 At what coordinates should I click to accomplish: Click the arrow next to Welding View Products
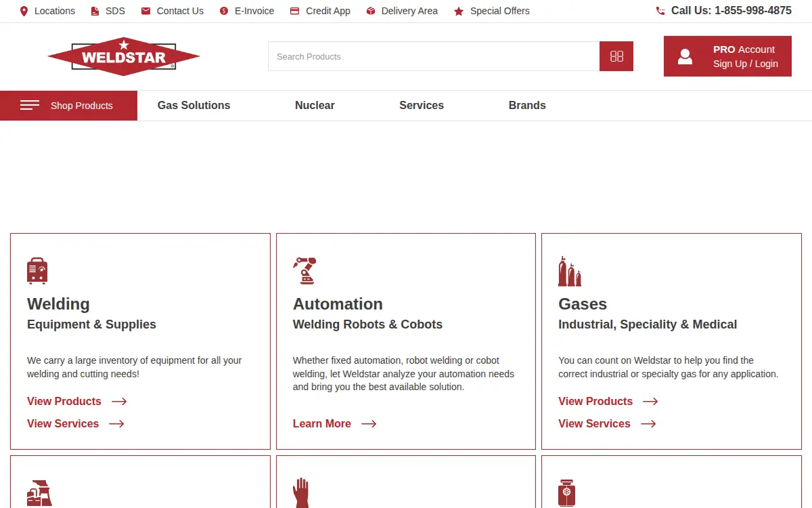click(119, 402)
